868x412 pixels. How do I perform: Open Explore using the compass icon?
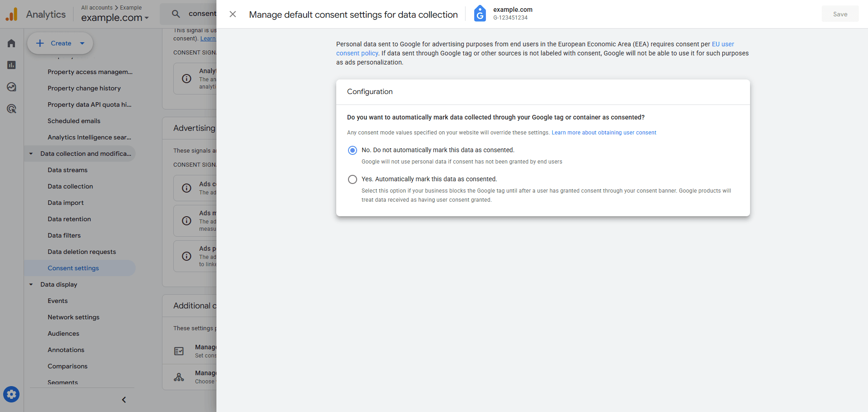(x=11, y=87)
